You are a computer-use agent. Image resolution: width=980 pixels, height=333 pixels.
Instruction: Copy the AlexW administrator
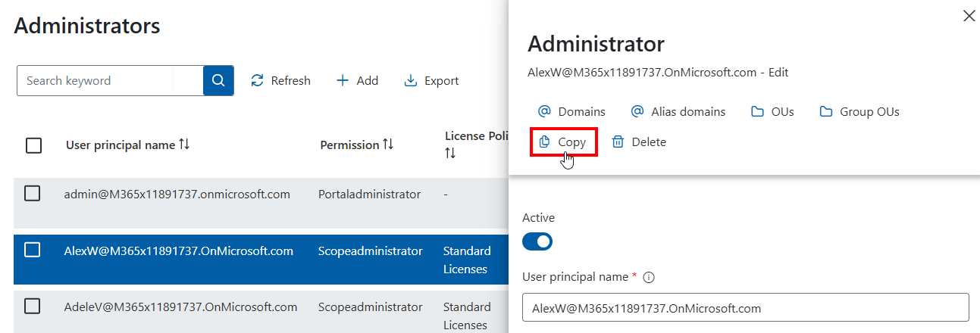pos(563,142)
